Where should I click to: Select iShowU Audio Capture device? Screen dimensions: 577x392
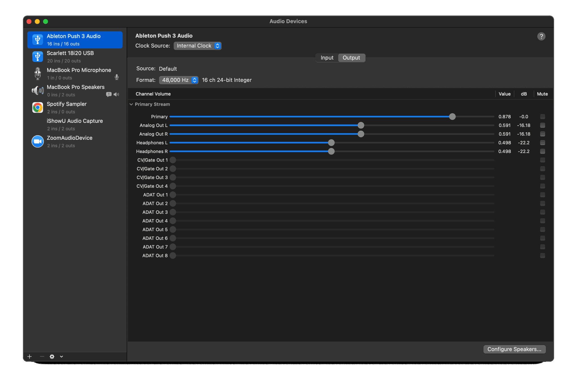click(75, 124)
